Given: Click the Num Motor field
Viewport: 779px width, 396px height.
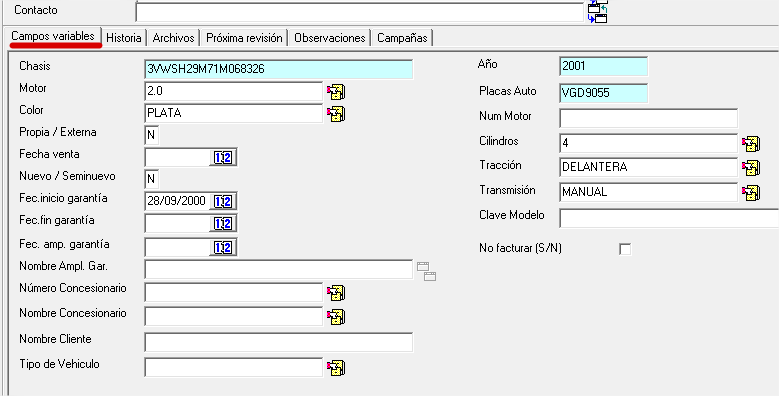Looking at the screenshot, I should point(649,119).
